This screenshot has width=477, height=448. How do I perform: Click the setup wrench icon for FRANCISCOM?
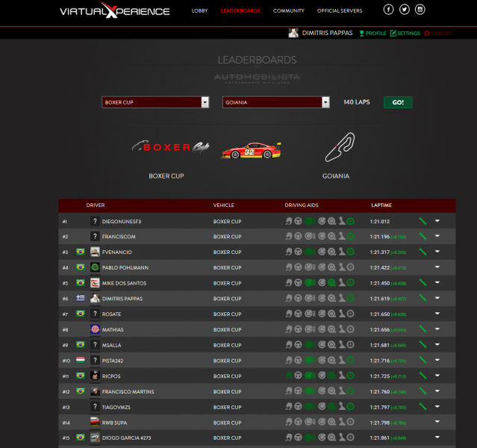click(423, 236)
